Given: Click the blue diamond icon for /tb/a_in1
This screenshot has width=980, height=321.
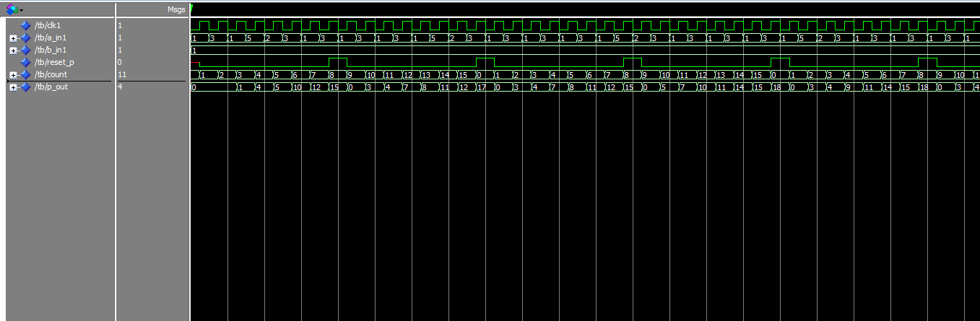Looking at the screenshot, I should click(26, 38).
